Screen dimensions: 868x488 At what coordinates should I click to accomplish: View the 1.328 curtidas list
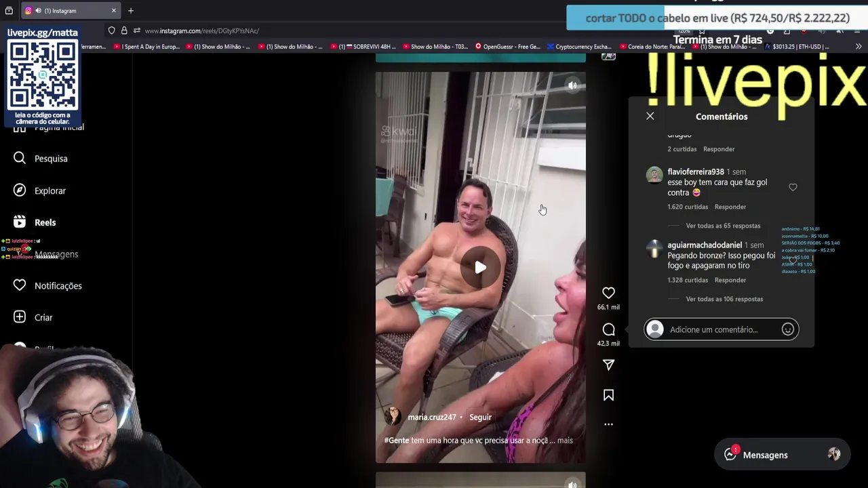point(688,280)
